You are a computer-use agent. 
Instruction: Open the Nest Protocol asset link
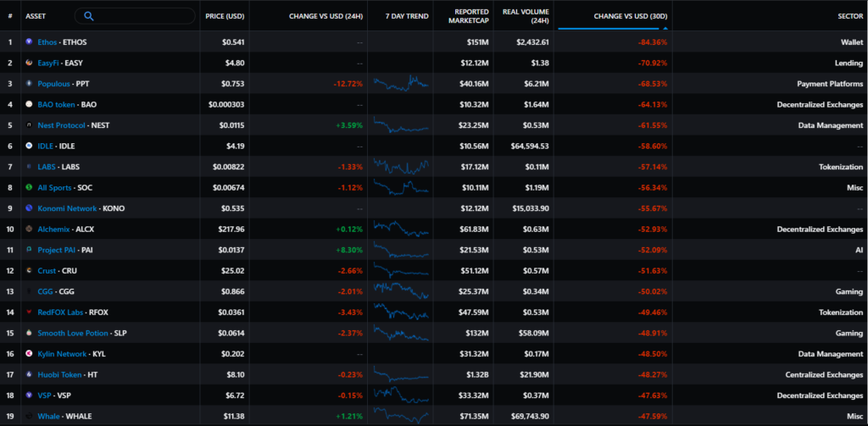[x=61, y=125]
